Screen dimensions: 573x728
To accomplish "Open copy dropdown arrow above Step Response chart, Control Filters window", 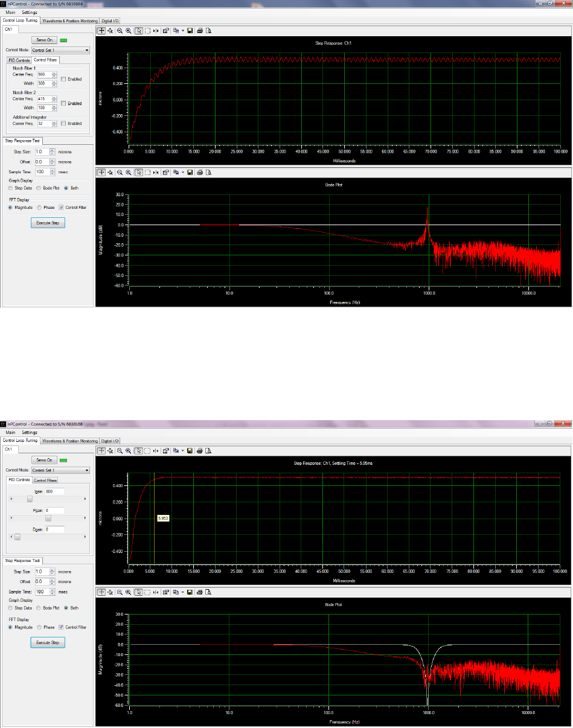I will 183,30.
